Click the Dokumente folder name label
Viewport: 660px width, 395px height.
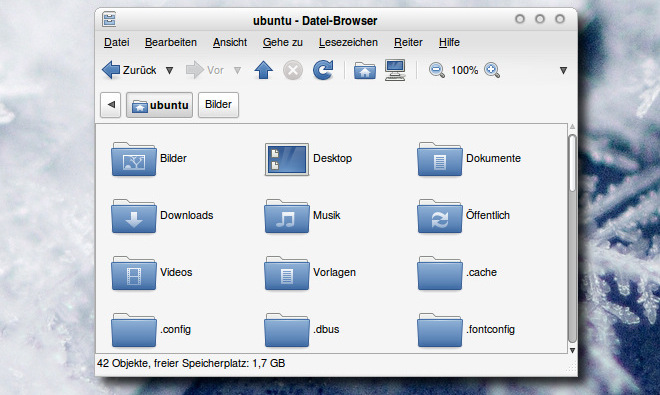(493, 158)
